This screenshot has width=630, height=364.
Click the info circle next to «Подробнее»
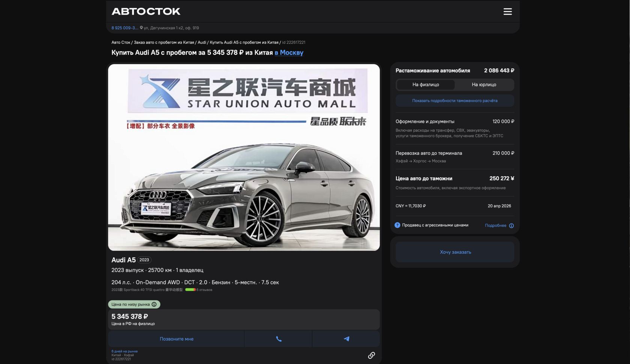pyautogui.click(x=511, y=225)
